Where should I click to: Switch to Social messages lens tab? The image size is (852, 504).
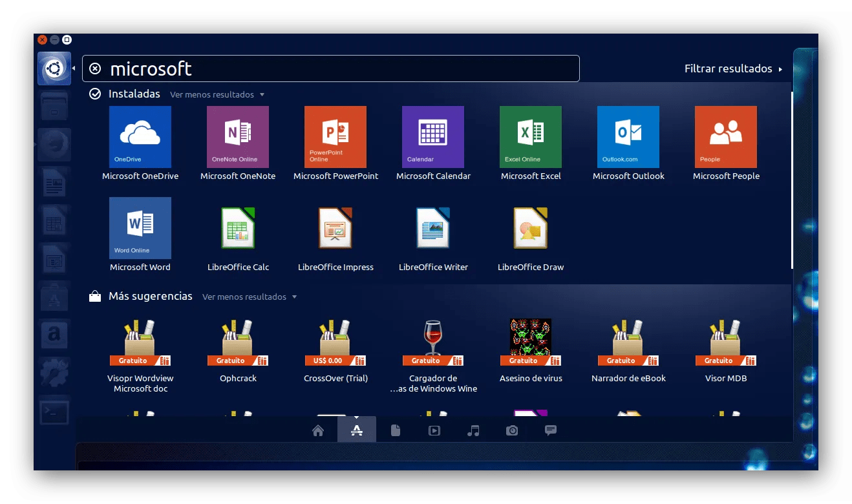(551, 430)
